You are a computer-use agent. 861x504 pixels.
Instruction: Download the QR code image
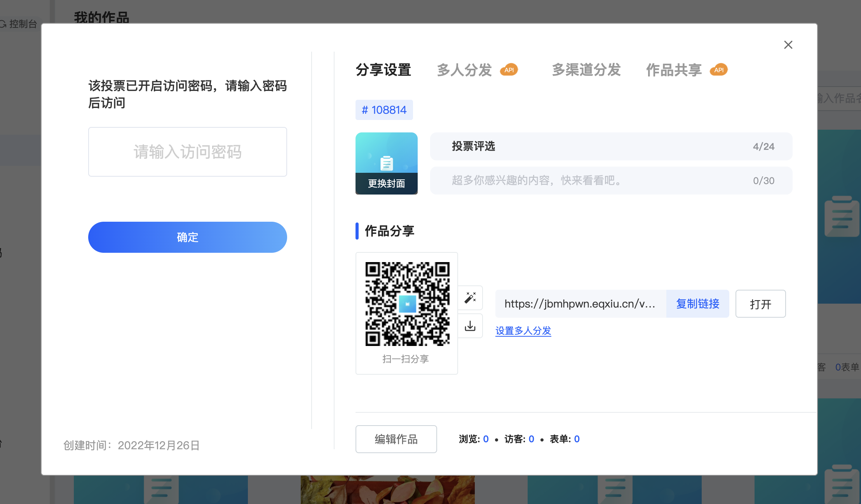pos(470,326)
